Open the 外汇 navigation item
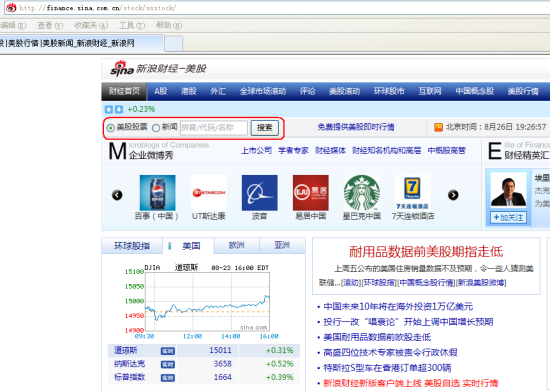 (218, 91)
